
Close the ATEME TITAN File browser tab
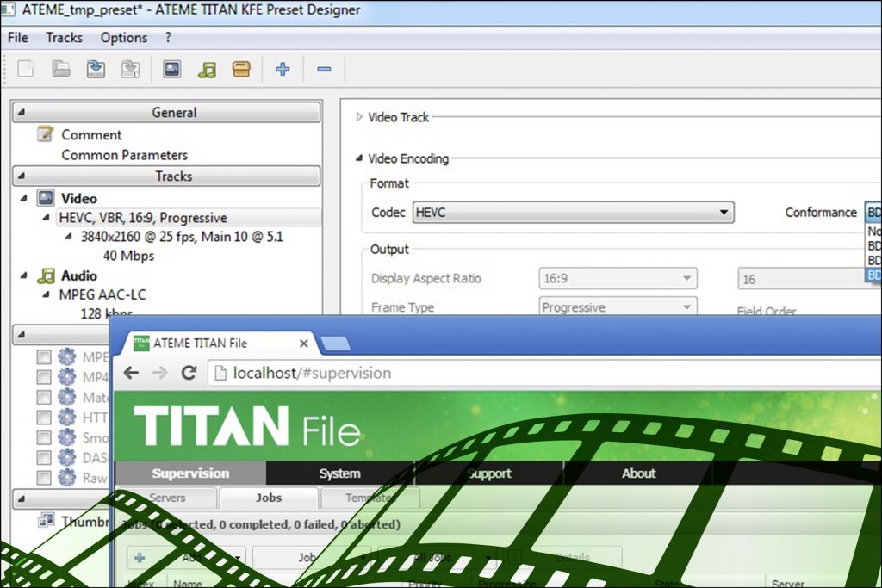pyautogui.click(x=304, y=343)
